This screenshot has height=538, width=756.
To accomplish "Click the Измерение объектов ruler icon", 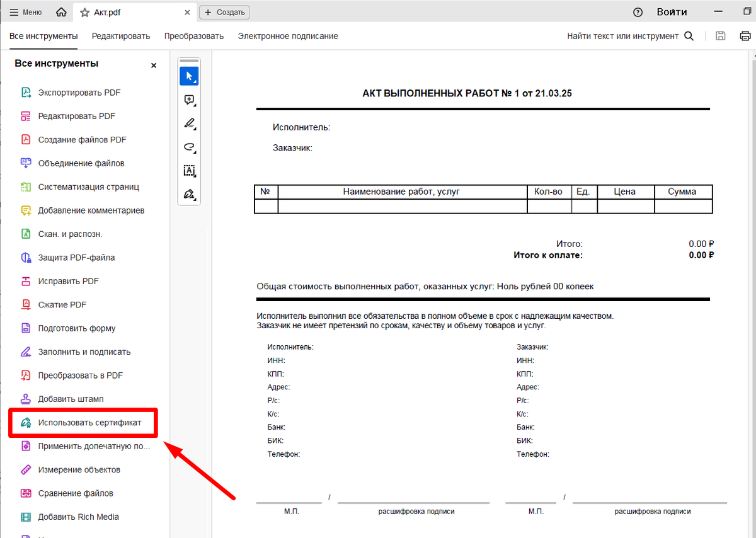I will click(26, 470).
